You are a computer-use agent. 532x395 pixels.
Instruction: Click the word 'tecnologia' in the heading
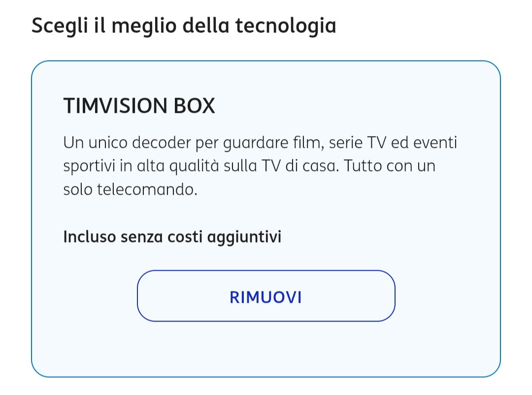click(x=286, y=26)
